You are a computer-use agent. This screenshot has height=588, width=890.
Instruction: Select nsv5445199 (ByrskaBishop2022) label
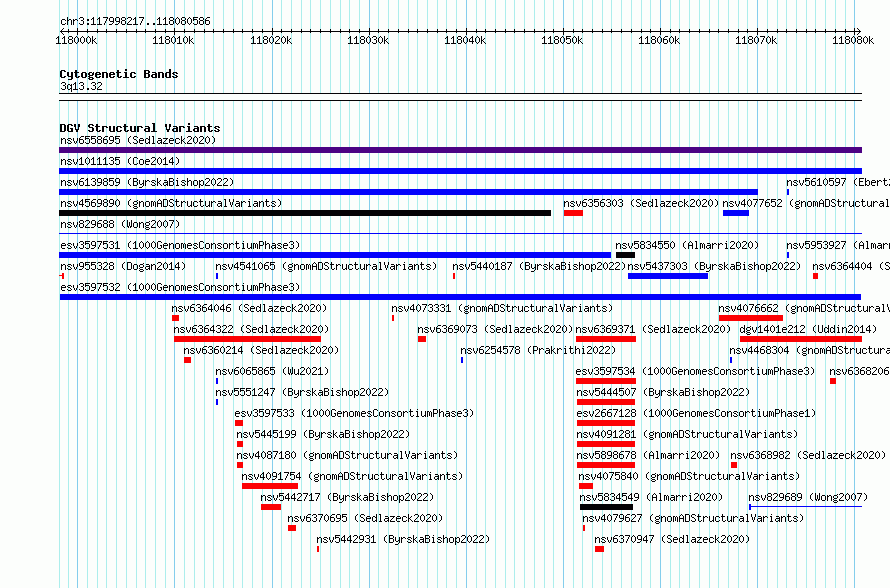tap(323, 434)
